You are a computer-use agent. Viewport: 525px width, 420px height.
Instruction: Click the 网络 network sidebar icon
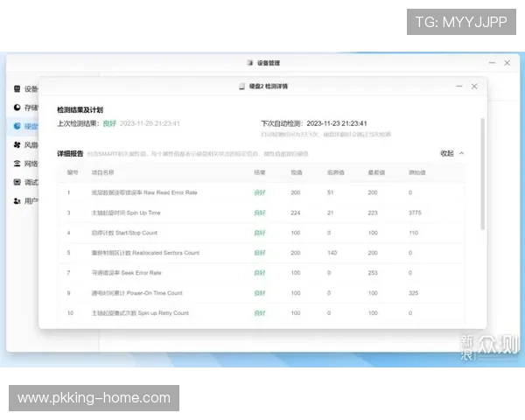point(17,164)
